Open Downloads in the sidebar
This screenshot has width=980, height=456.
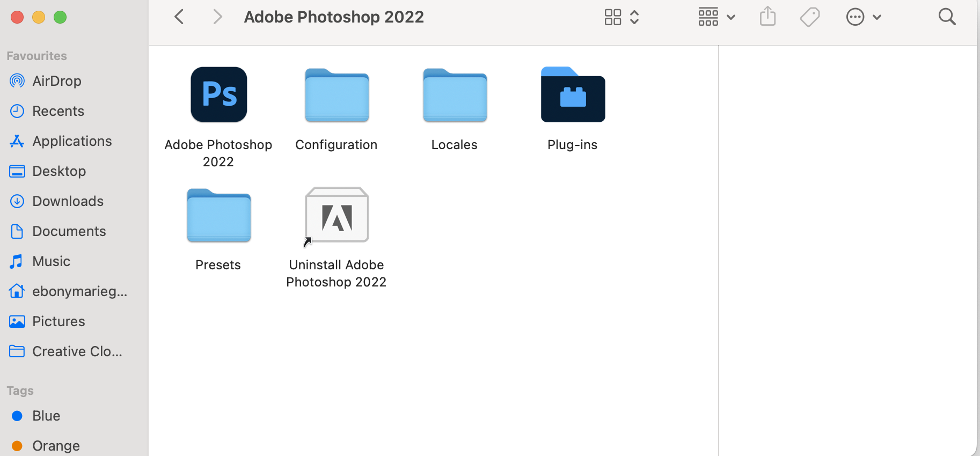pos(74,201)
